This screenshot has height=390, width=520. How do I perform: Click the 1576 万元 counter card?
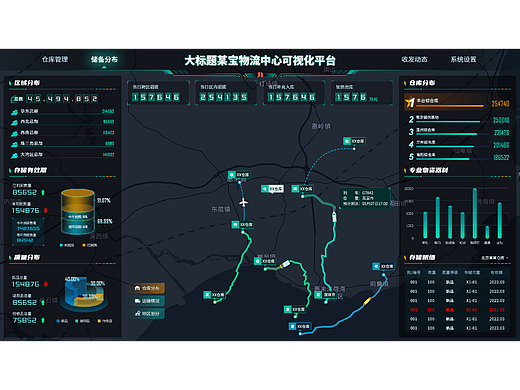pyautogui.click(x=362, y=93)
